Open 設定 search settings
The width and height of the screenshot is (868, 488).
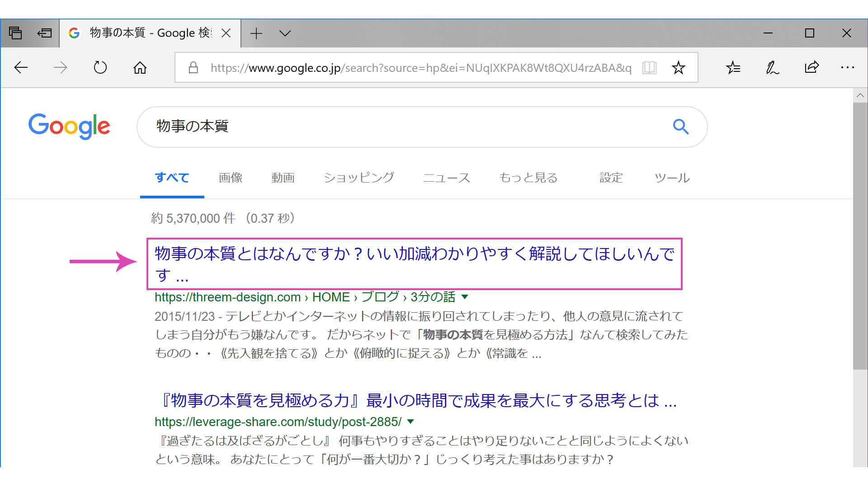tap(611, 178)
